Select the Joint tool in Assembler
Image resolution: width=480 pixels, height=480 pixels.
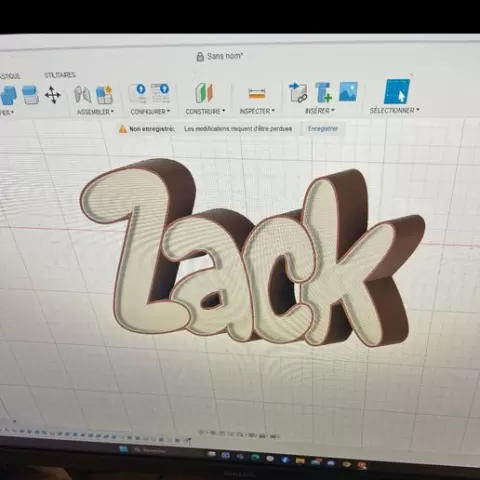(x=82, y=94)
